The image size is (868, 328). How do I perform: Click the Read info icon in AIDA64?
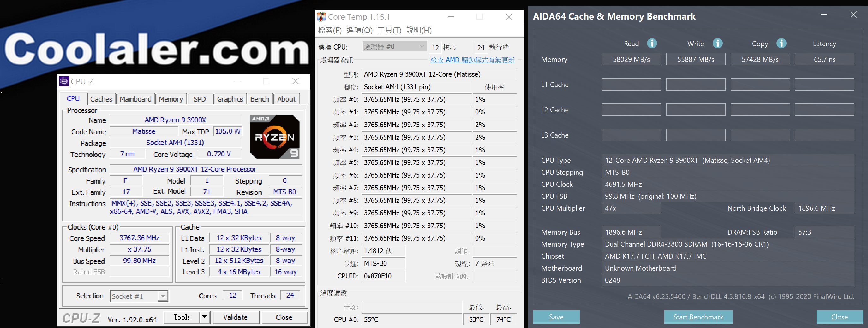[x=652, y=44]
